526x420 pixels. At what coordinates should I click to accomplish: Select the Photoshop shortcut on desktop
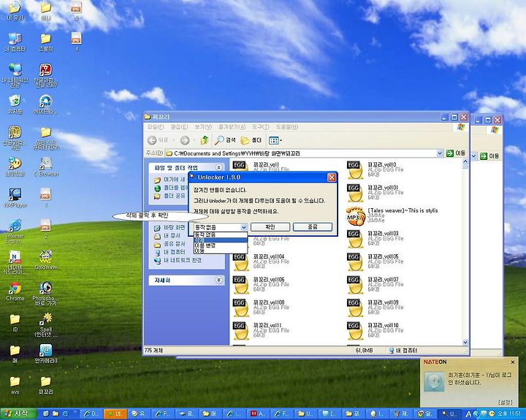[x=45, y=293]
